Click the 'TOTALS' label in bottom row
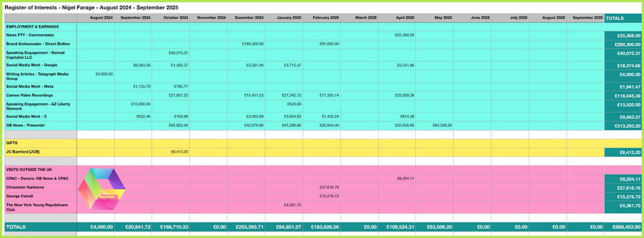Screen dimensions: 644x238 point(16,227)
